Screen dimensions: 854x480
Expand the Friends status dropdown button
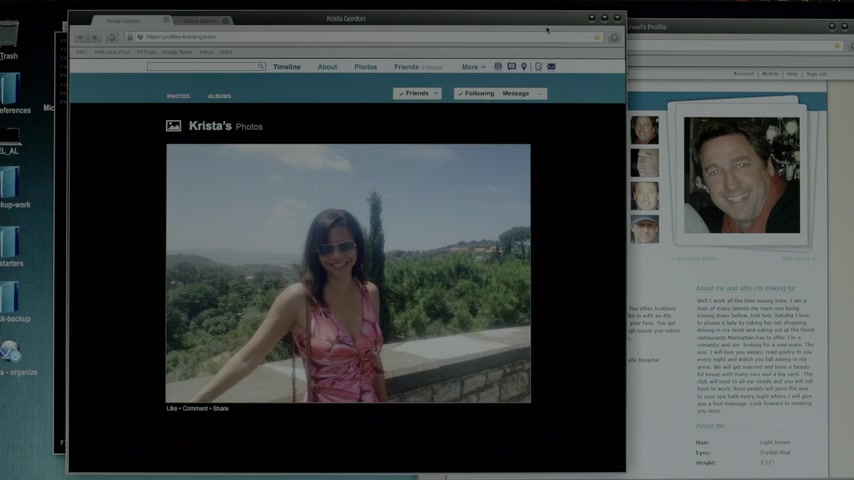pos(416,93)
